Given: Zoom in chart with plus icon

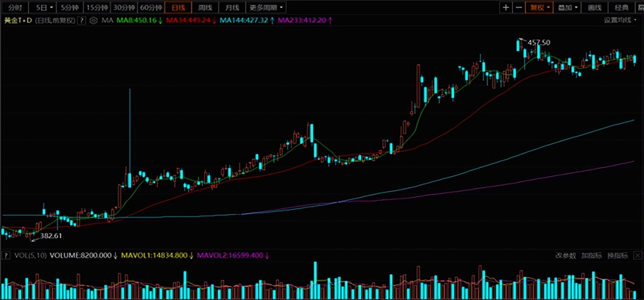Looking at the screenshot, I should tap(506, 7).
